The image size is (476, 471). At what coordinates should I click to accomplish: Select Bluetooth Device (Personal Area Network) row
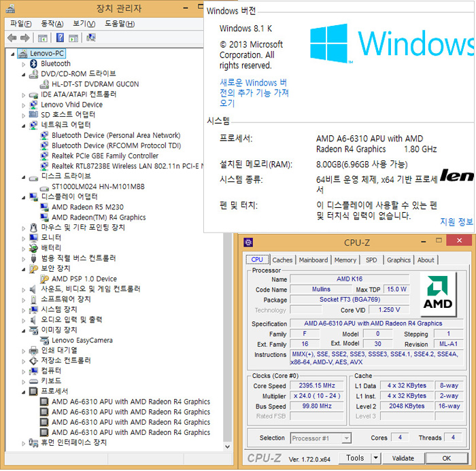[116, 135]
